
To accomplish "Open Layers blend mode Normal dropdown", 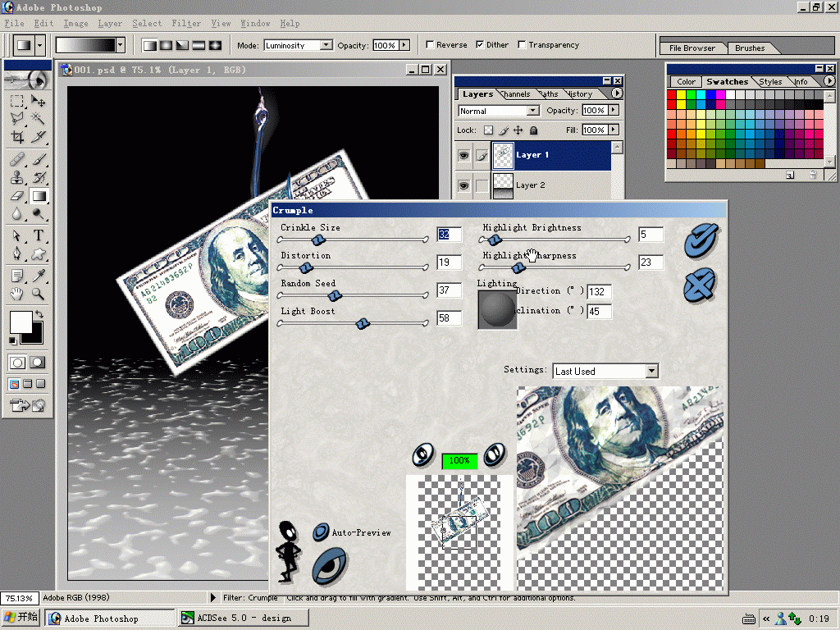I will pyautogui.click(x=532, y=111).
